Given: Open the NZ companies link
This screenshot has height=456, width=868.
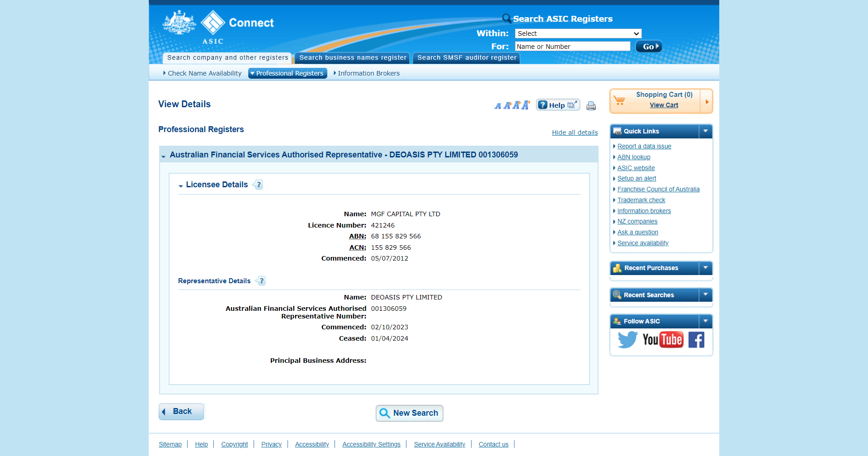Looking at the screenshot, I should [x=637, y=221].
